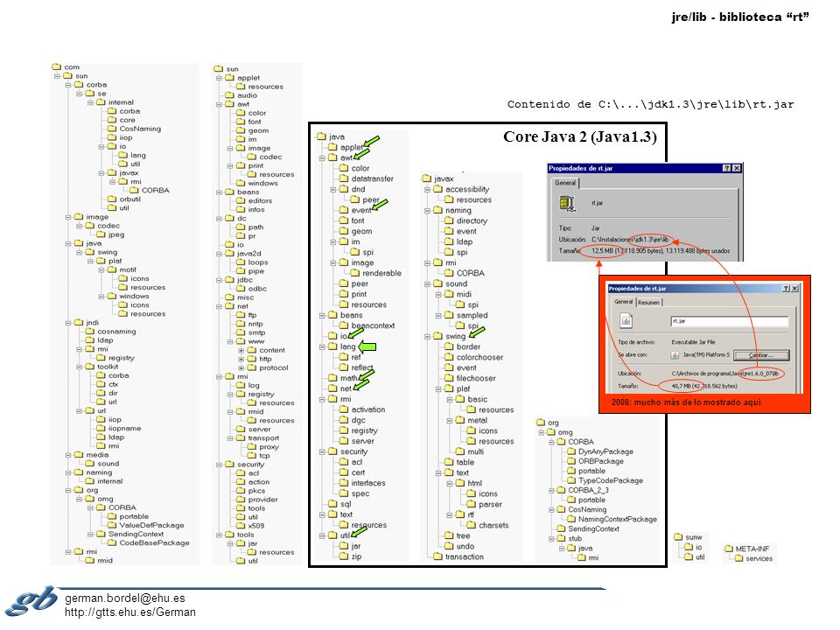Click the "12,5 MB" size value
This screenshot has width=840, height=630.
[x=602, y=251]
